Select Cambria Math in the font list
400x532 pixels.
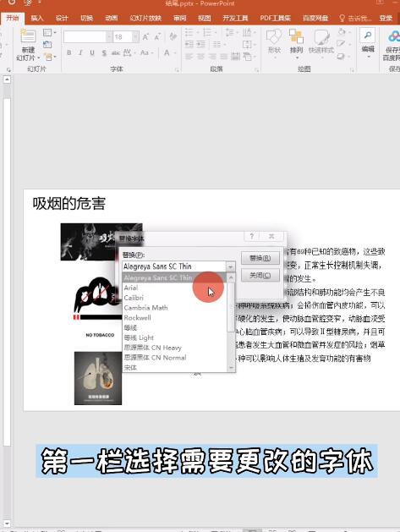point(175,308)
